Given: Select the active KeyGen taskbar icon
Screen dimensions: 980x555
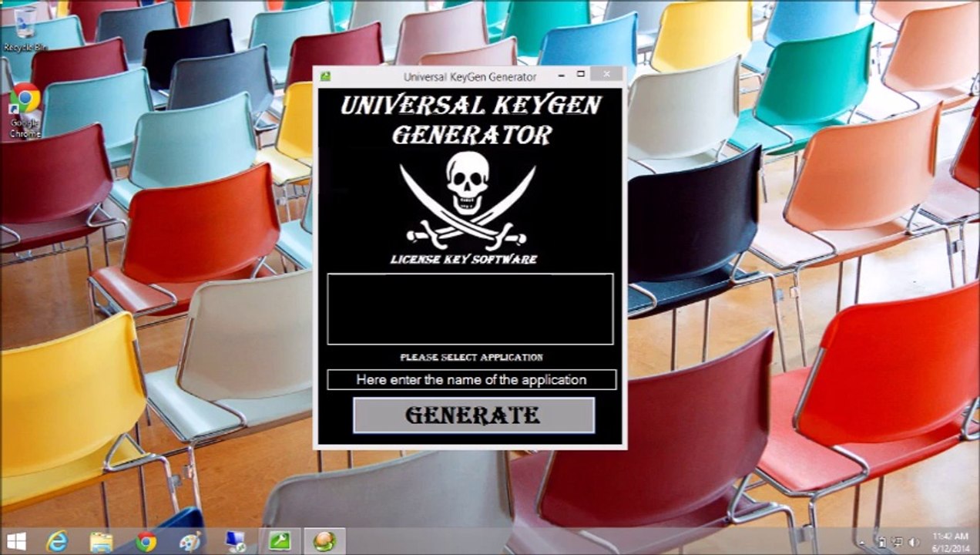Looking at the screenshot, I should 324,542.
